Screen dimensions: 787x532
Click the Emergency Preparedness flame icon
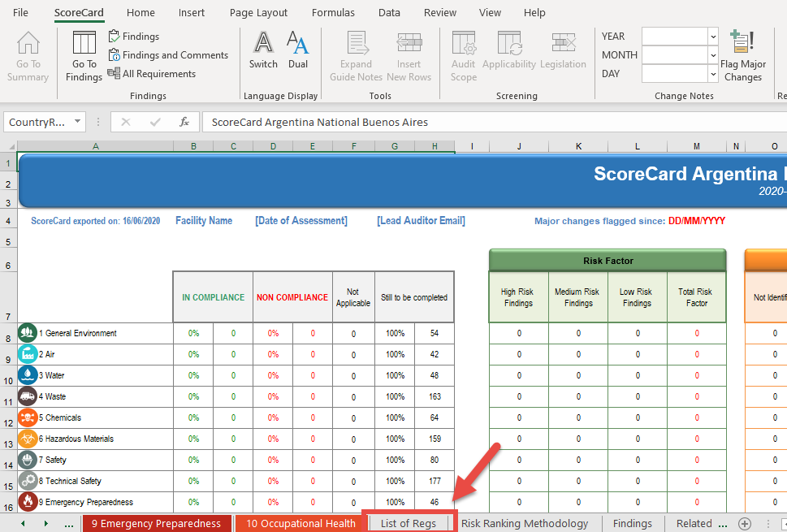(28, 501)
